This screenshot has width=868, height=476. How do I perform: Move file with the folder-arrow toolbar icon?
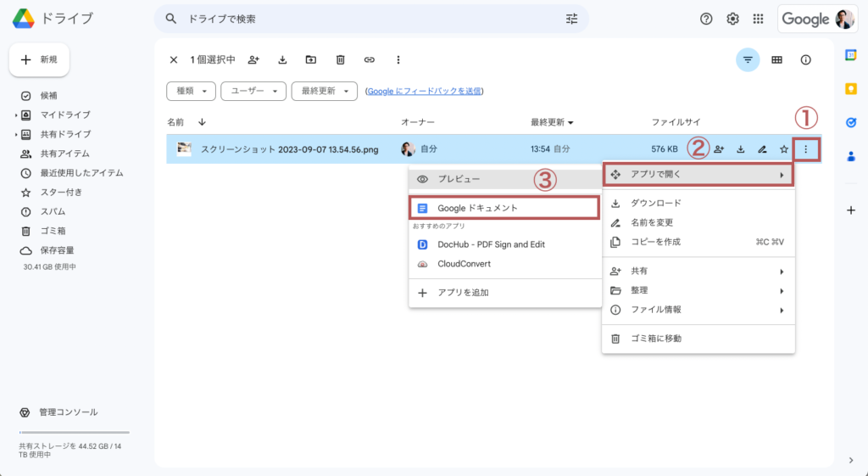coord(311,60)
